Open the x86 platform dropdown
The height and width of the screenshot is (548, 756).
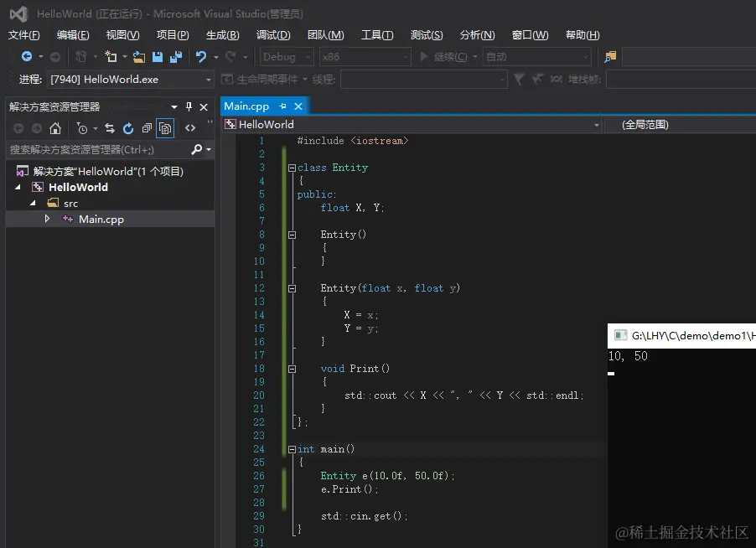tap(365, 57)
